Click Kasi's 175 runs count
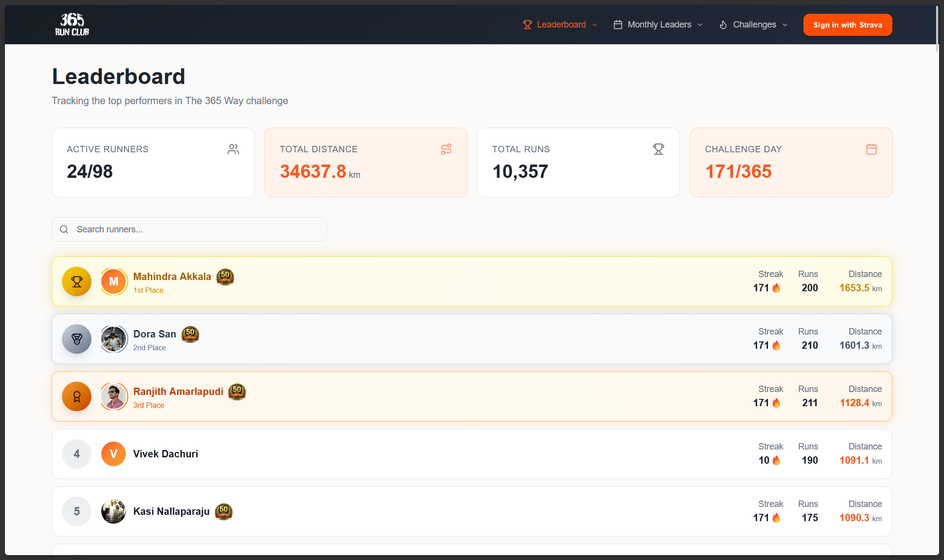The image size is (944, 560). click(810, 518)
